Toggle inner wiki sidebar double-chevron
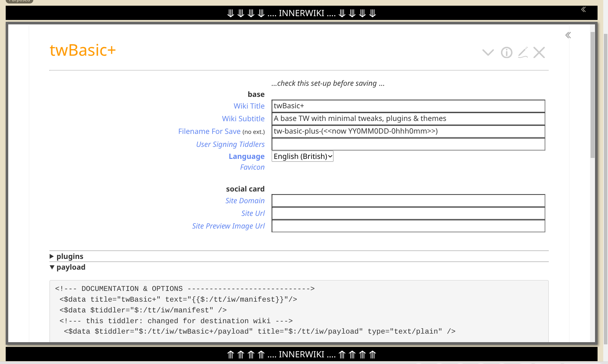The width and height of the screenshot is (608, 364). tap(568, 35)
